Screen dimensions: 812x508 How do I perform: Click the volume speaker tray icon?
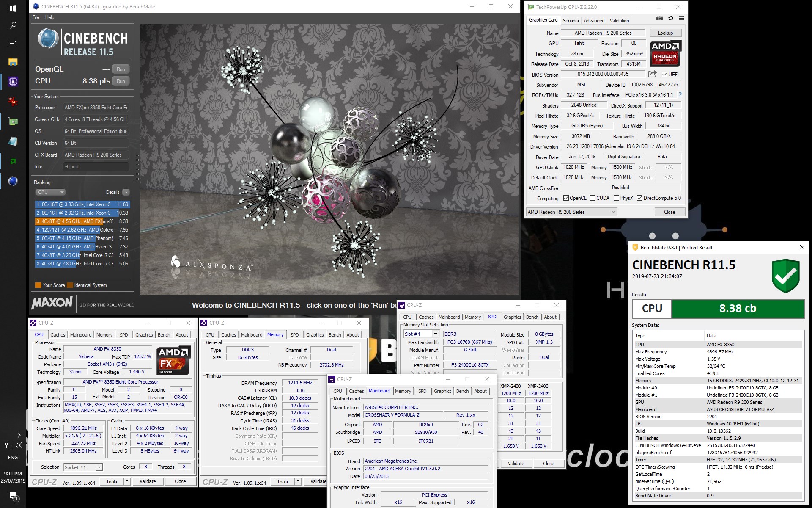coord(19,445)
